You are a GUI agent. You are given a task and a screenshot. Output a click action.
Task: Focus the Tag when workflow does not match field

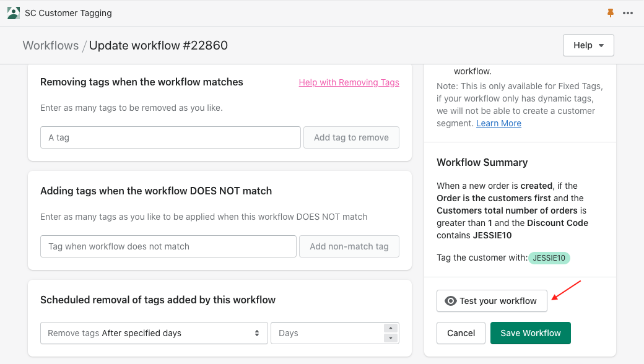click(x=168, y=246)
